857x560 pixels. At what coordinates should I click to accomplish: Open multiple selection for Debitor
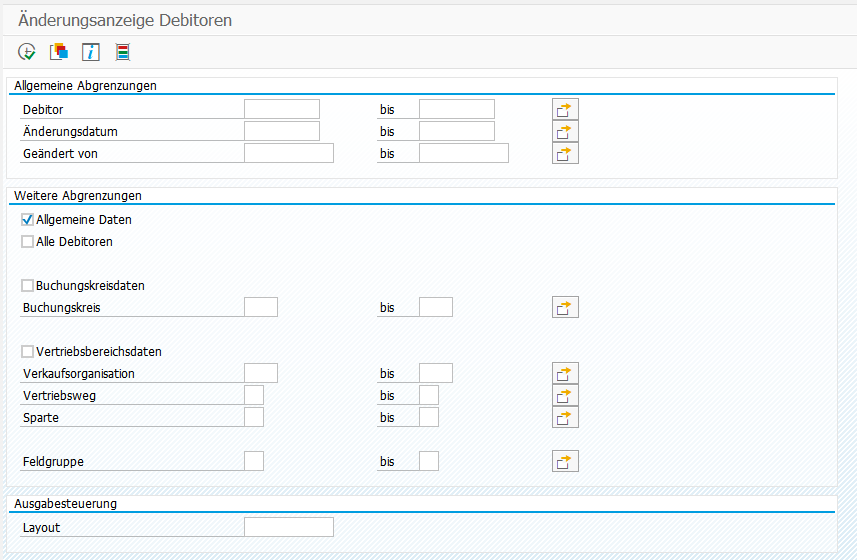tap(565, 109)
